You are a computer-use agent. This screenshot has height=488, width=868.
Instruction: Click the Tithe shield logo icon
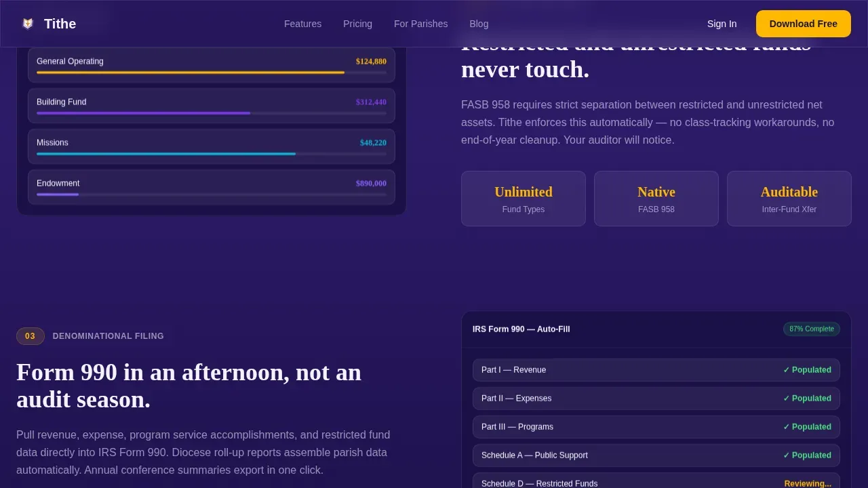[28, 24]
